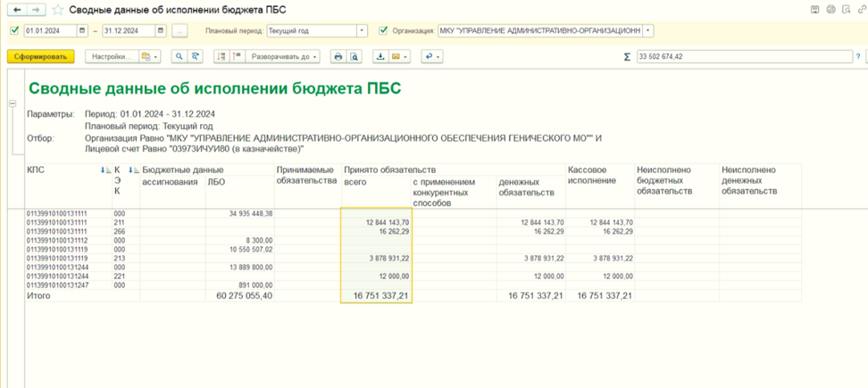Click the Итого row label

(x=38, y=296)
